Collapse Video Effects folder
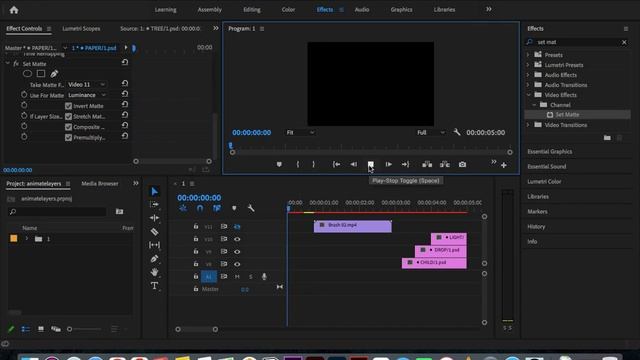Image resolution: width=640 pixels, height=360 pixels. [529, 95]
